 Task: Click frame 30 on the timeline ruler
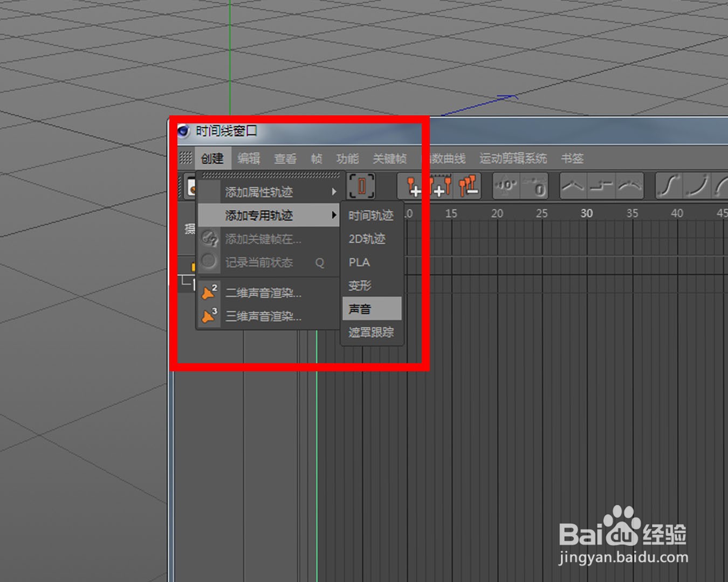(x=587, y=213)
